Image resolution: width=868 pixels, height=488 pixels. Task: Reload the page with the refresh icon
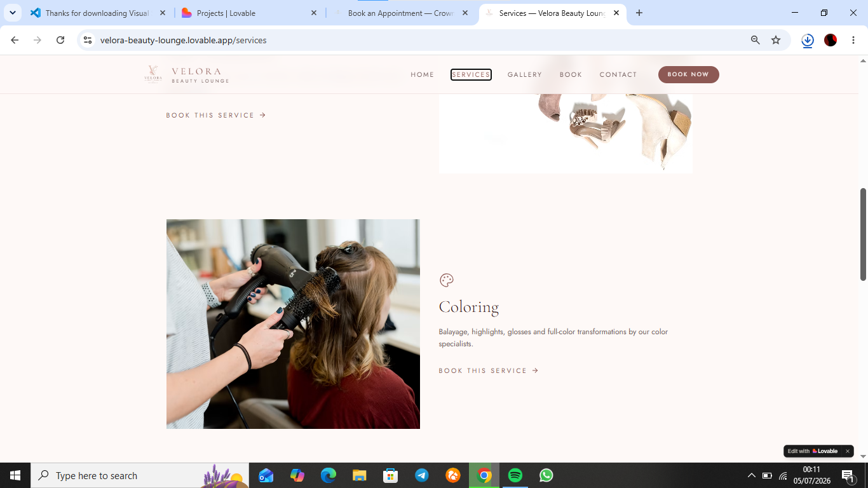[60, 40]
